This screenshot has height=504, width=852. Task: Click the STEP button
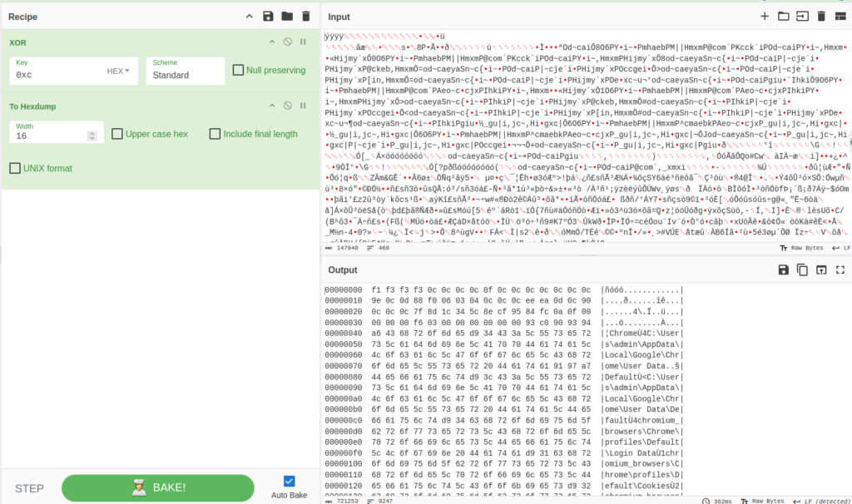(x=29, y=488)
